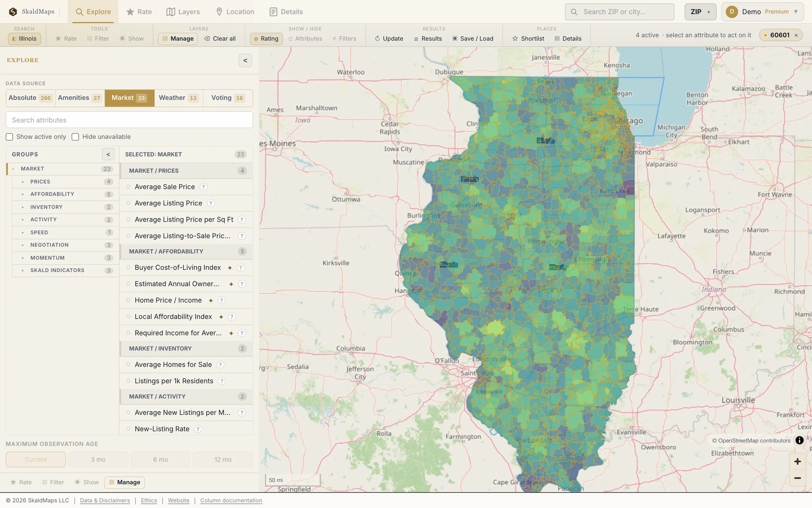Image resolution: width=812 pixels, height=508 pixels.
Task: Set observation age to 12 mo
Action: pyautogui.click(x=223, y=460)
